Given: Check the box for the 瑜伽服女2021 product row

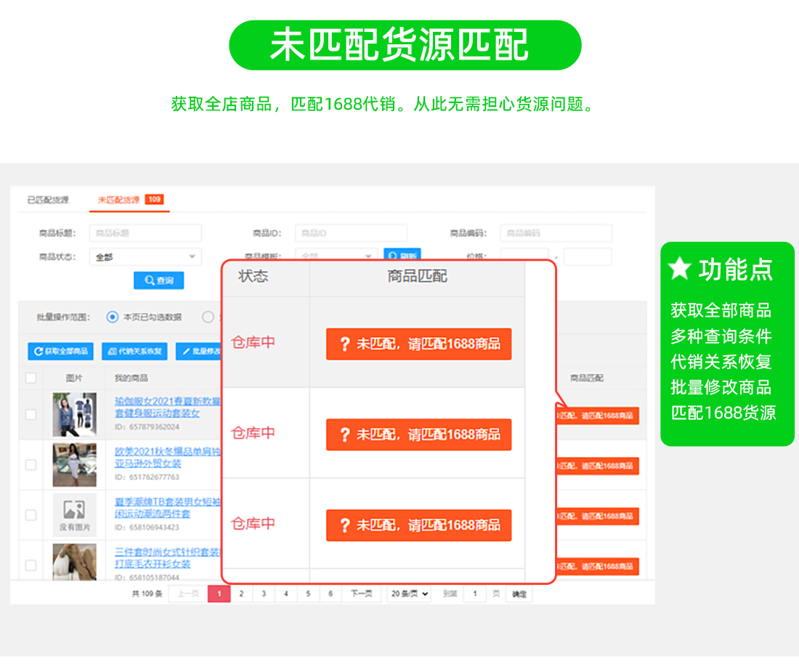Looking at the screenshot, I should [31, 414].
